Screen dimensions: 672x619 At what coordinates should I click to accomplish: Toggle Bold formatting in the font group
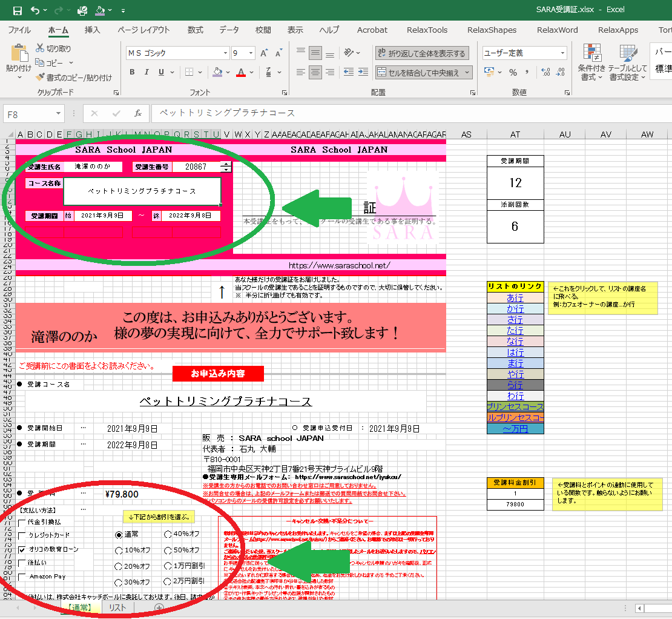pyautogui.click(x=132, y=73)
